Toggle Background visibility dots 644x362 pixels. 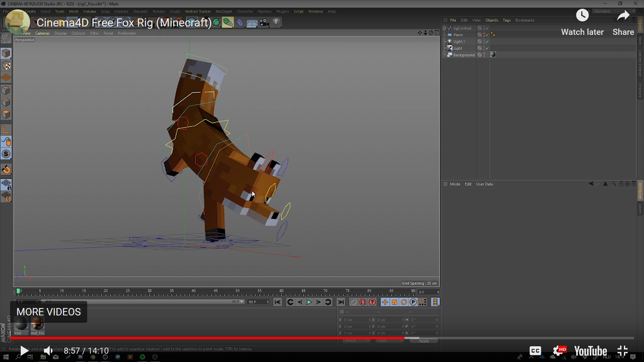pos(484,55)
